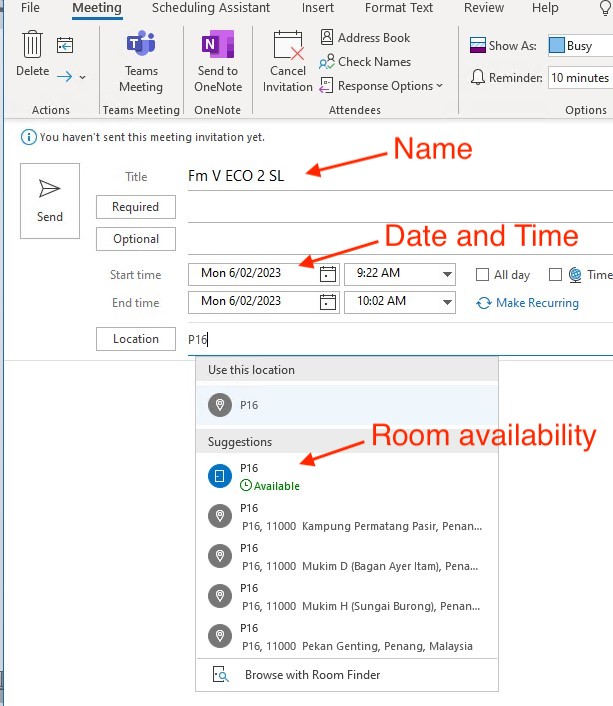Open the Address Book

click(365, 38)
